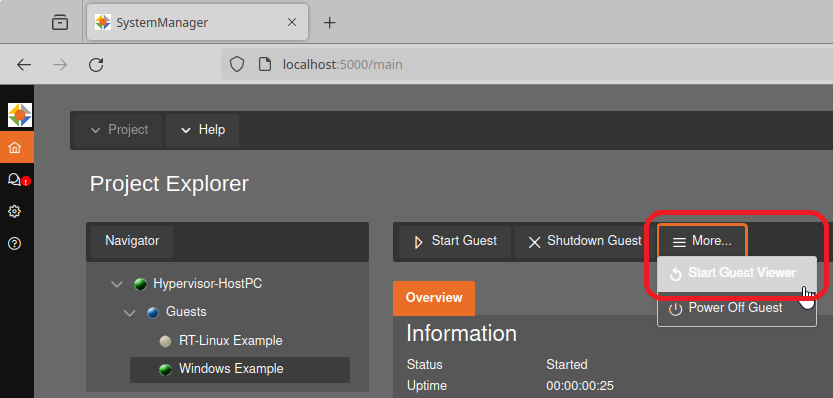Select the Guests node label
This screenshot has height=398, width=833.
click(186, 312)
